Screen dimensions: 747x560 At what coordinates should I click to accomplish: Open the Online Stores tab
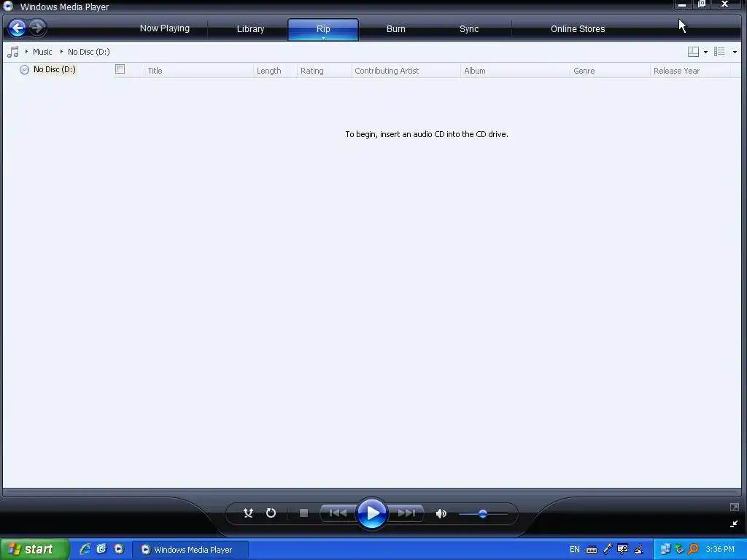(578, 29)
